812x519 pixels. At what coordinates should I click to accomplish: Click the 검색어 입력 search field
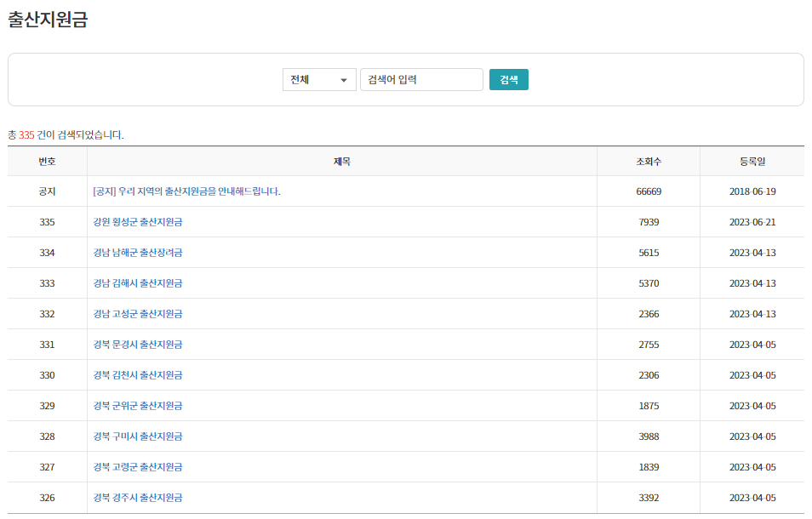pyautogui.click(x=421, y=80)
